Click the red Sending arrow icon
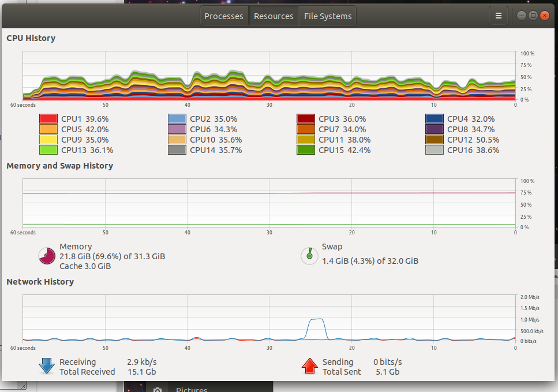Screen dimensions: 558x392 pyautogui.click(x=310, y=366)
